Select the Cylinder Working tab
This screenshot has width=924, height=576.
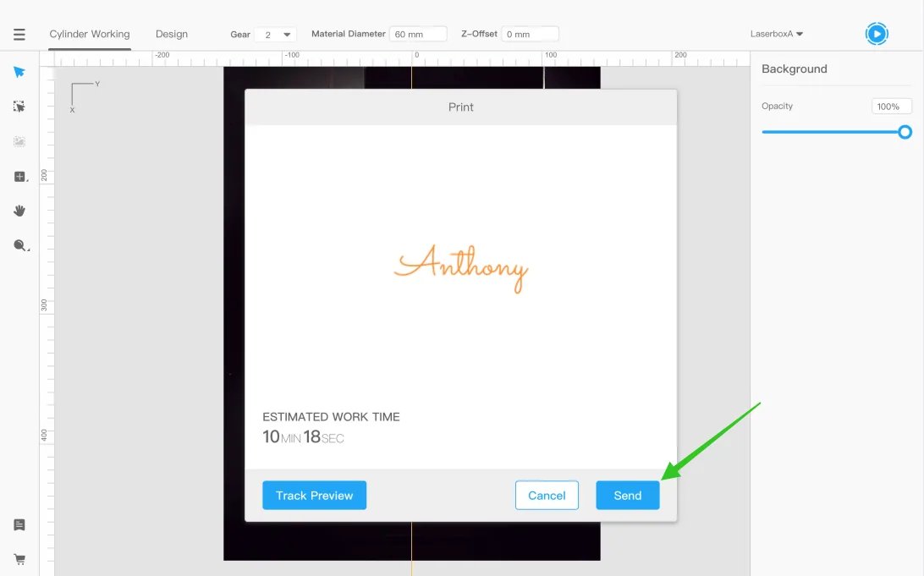click(x=90, y=34)
